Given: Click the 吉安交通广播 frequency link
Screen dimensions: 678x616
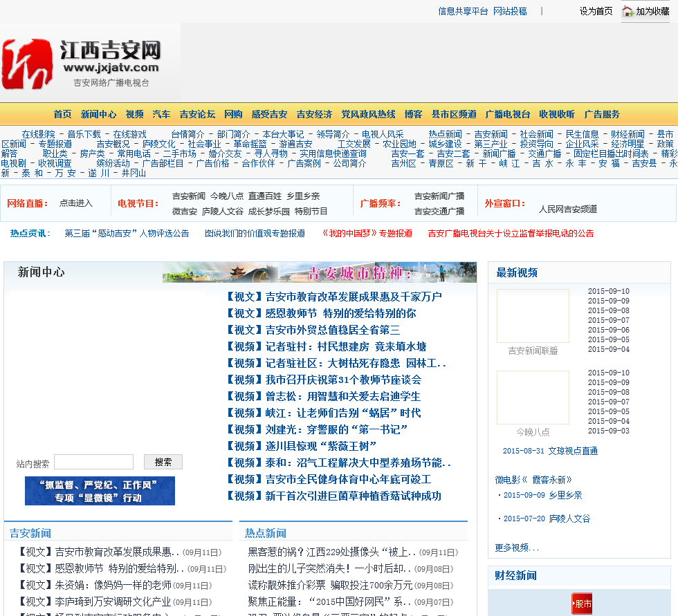Looking at the screenshot, I should 439,212.
